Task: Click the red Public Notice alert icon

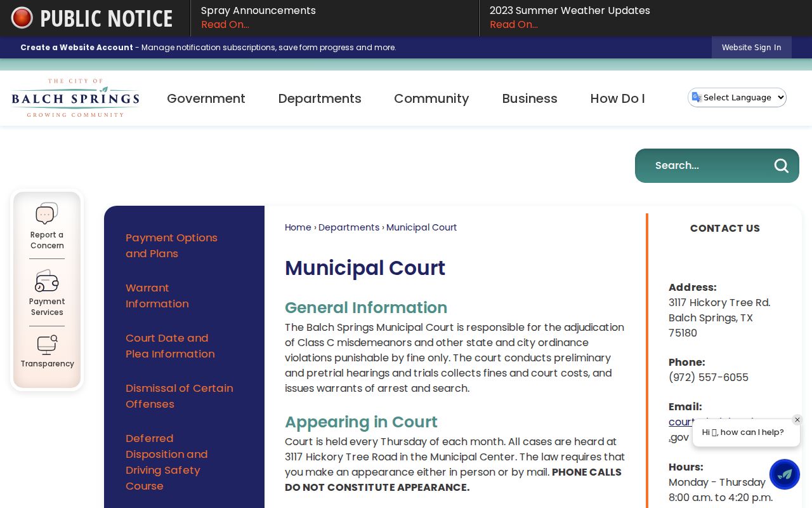Action: click(x=22, y=18)
